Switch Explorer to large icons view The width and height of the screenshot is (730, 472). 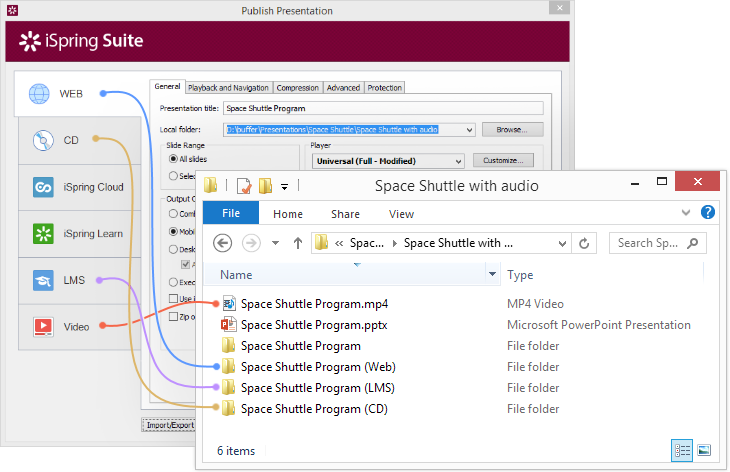pos(704,450)
